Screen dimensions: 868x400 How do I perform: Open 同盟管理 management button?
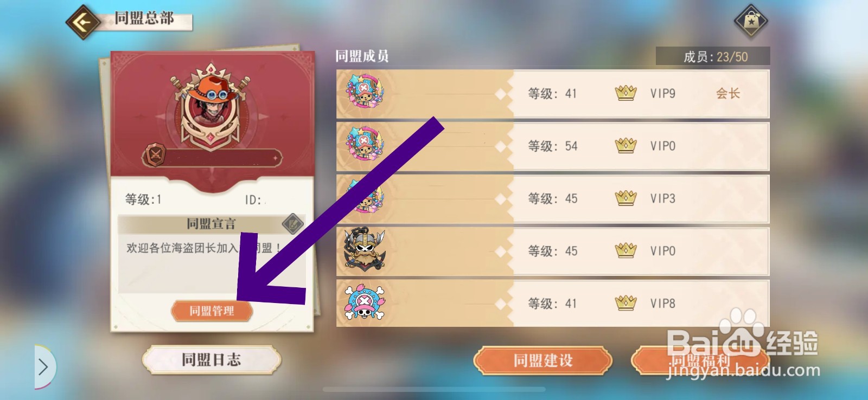coord(212,311)
